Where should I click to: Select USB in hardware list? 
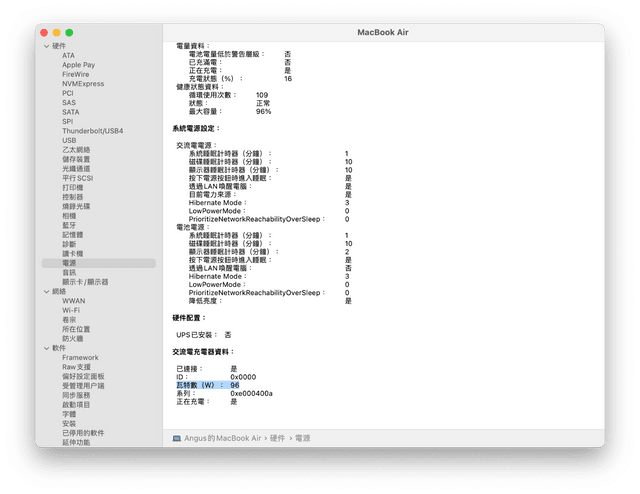(69, 140)
